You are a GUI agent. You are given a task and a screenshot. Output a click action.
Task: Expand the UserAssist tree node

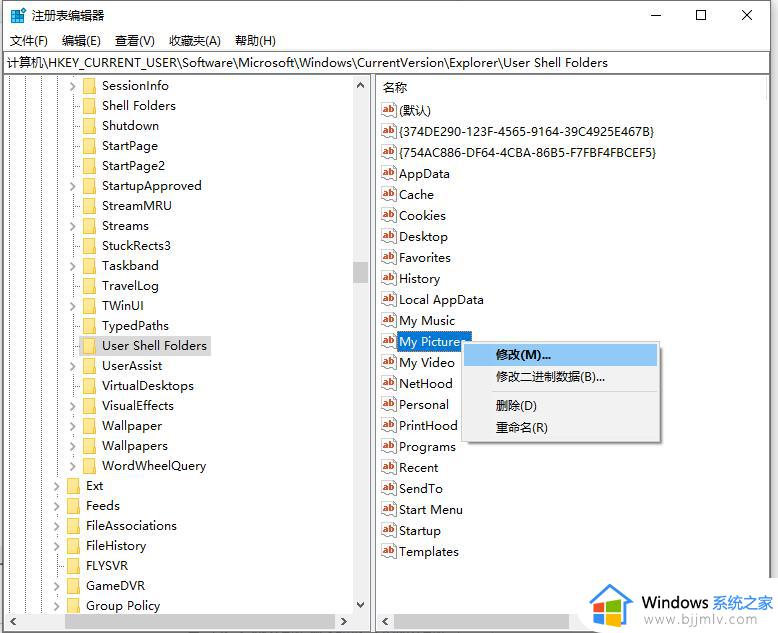coord(73,366)
